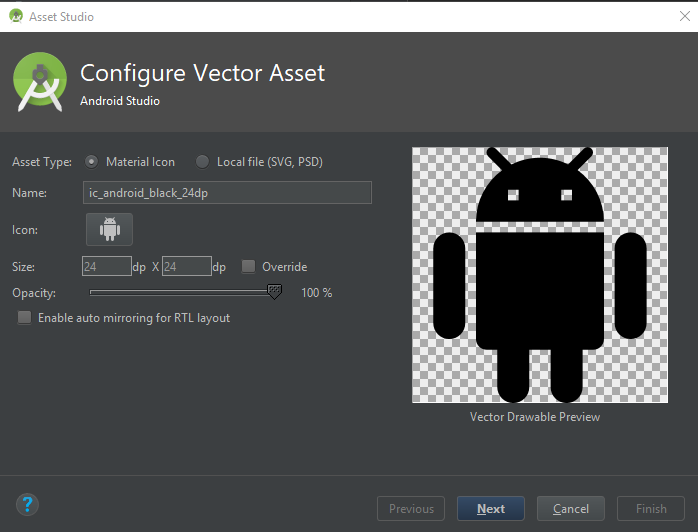Click the blue help question mark icon
This screenshot has width=698, height=532.
[x=28, y=504]
